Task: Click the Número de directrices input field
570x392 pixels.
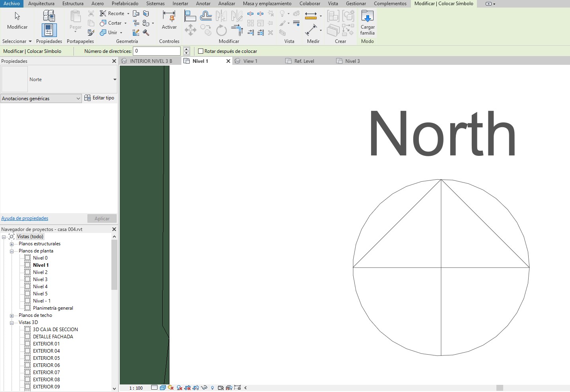Action: point(157,51)
